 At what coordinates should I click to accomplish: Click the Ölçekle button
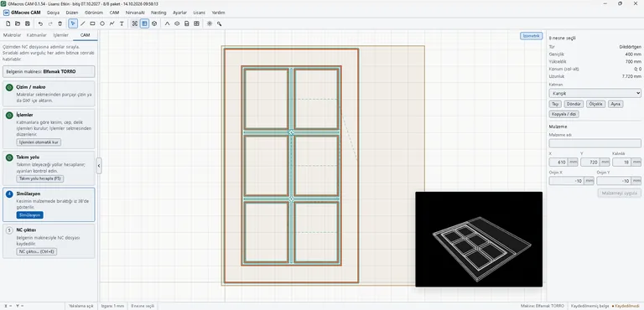click(x=595, y=104)
